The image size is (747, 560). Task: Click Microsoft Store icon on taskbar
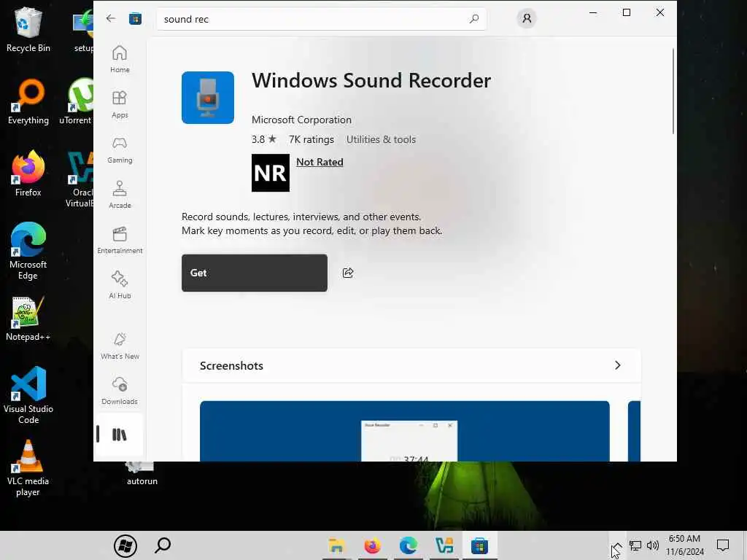coord(480,545)
